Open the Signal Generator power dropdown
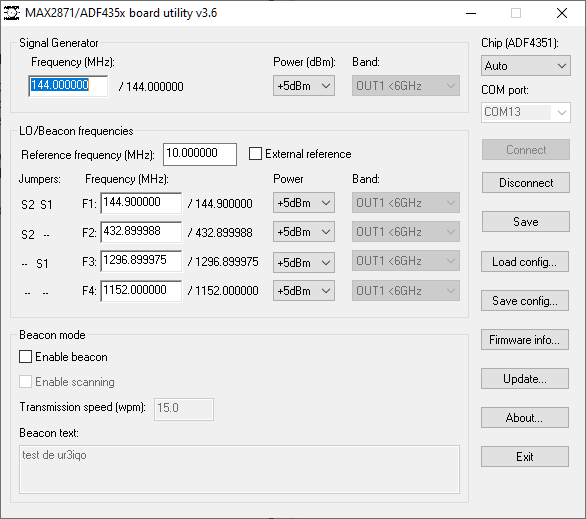The image size is (586, 519). 303,86
